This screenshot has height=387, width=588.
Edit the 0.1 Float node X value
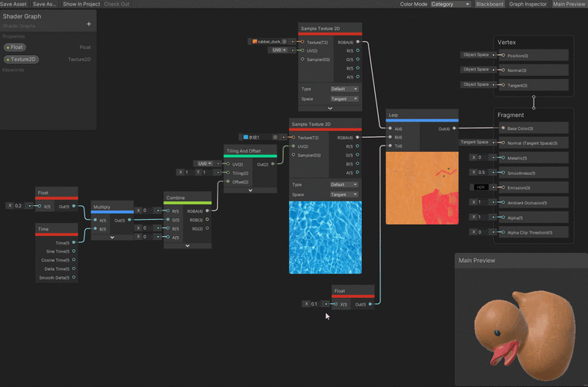(x=317, y=304)
